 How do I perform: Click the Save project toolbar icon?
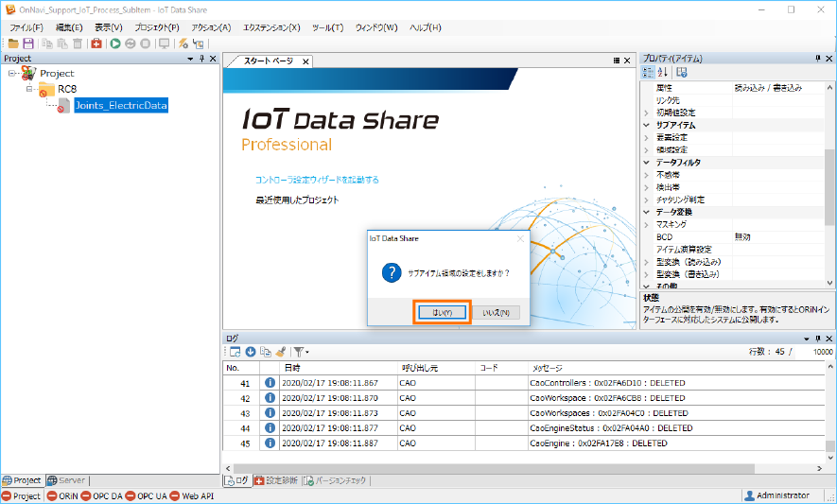(x=28, y=43)
